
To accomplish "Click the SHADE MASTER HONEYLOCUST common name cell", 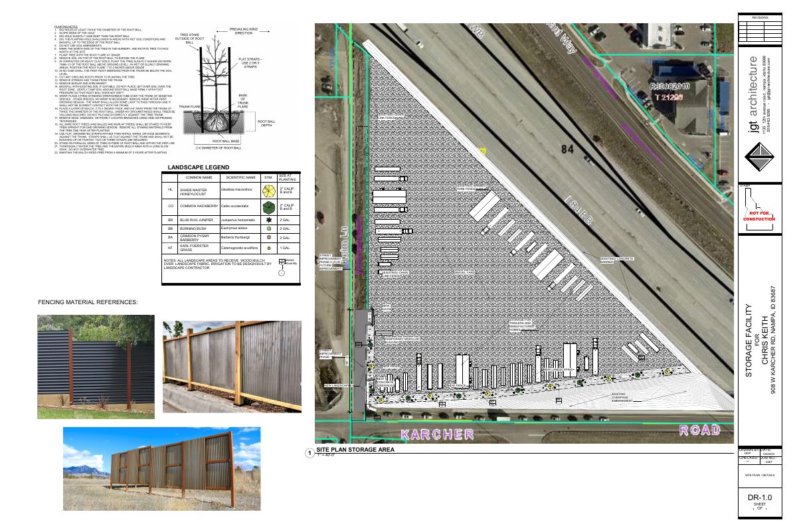I will point(199,192).
